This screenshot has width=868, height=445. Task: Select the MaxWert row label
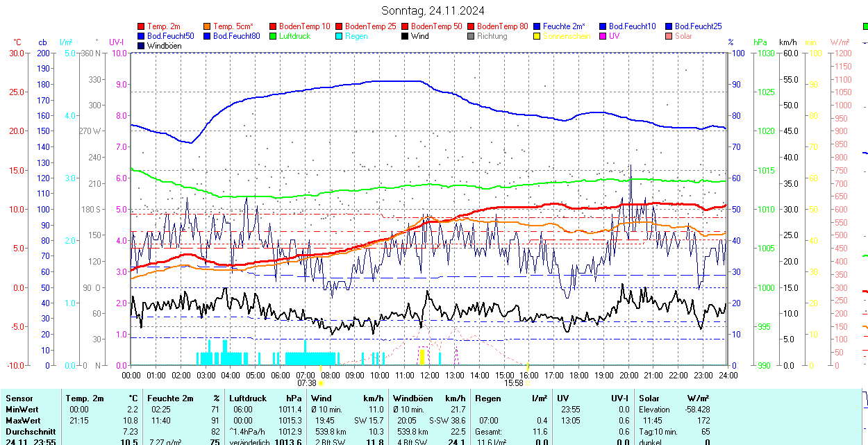[x=23, y=421]
